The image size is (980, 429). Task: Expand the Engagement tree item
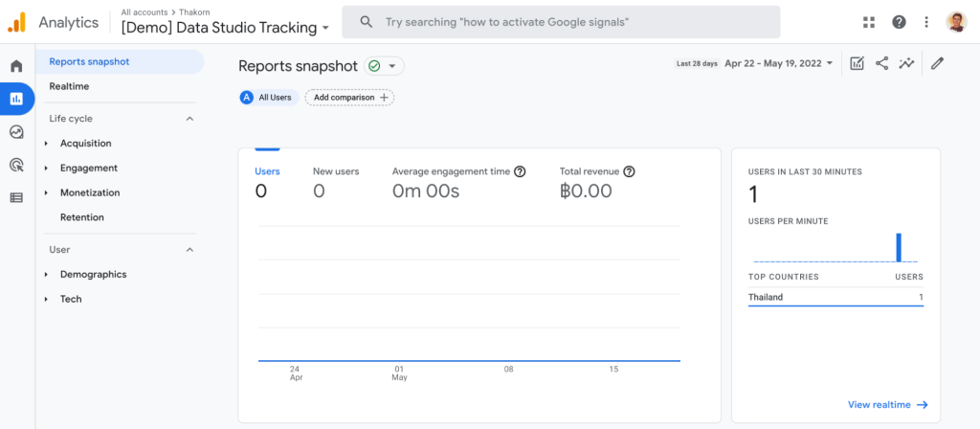tap(46, 169)
